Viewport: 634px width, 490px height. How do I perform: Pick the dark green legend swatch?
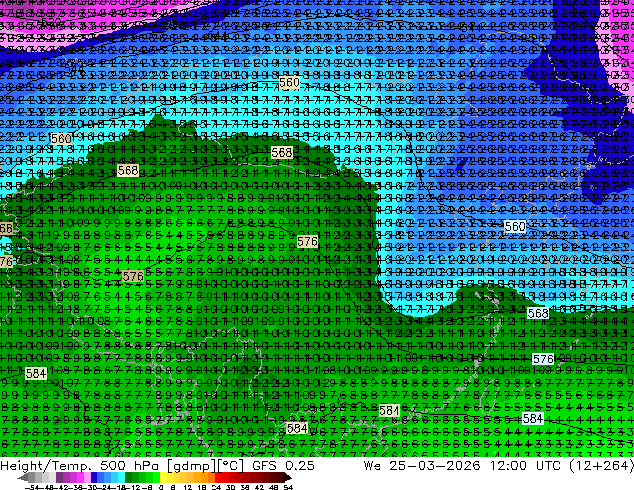129,477
